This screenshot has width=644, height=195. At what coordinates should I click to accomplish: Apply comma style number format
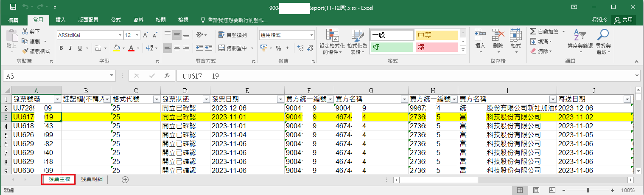(288, 48)
